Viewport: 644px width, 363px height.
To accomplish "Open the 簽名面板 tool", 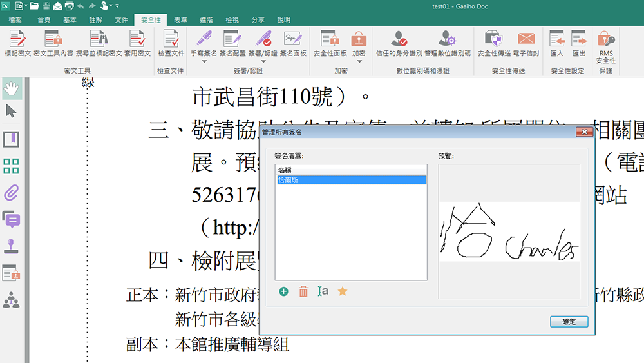I will (x=293, y=43).
